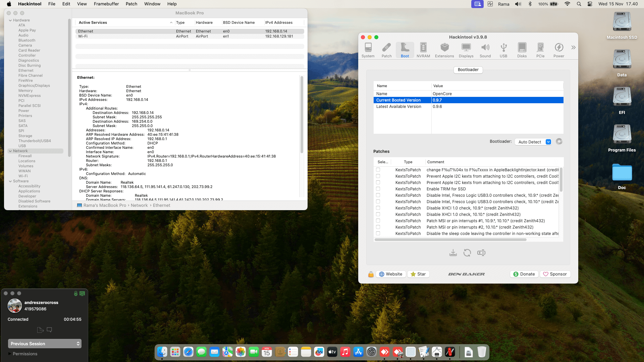Open the Framebuffer menu

pos(106,4)
